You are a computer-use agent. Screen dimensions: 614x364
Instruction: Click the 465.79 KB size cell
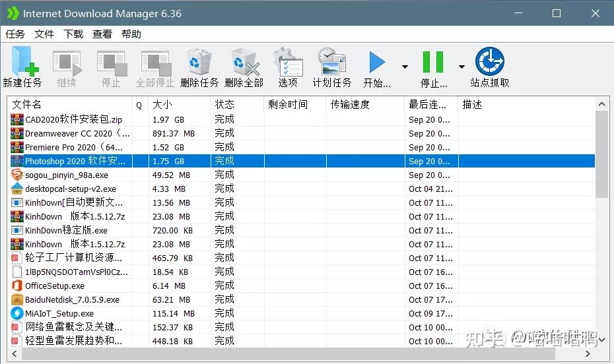[172, 258]
